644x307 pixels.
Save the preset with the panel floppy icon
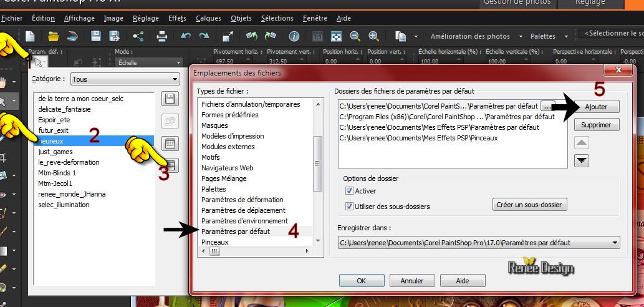click(170, 99)
